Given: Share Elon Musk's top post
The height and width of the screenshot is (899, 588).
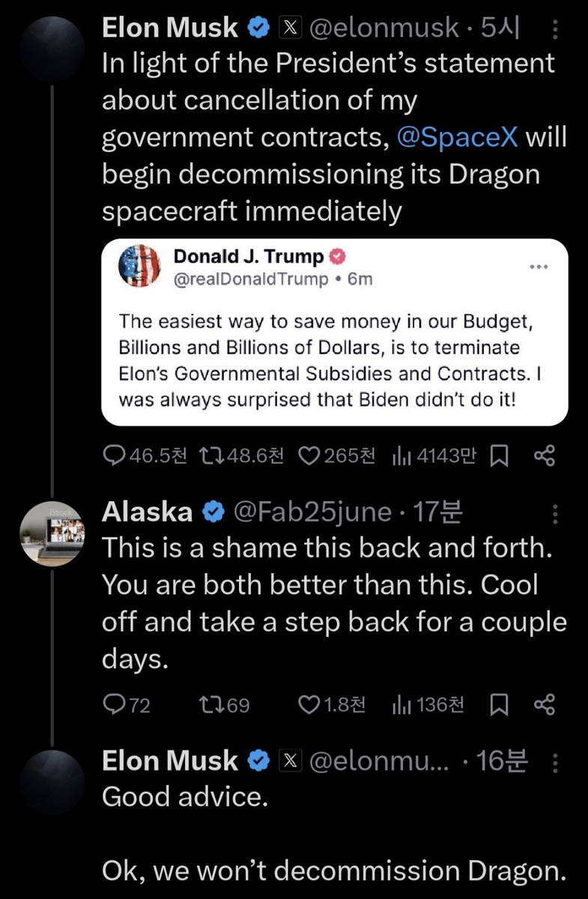Looking at the screenshot, I should tap(545, 455).
